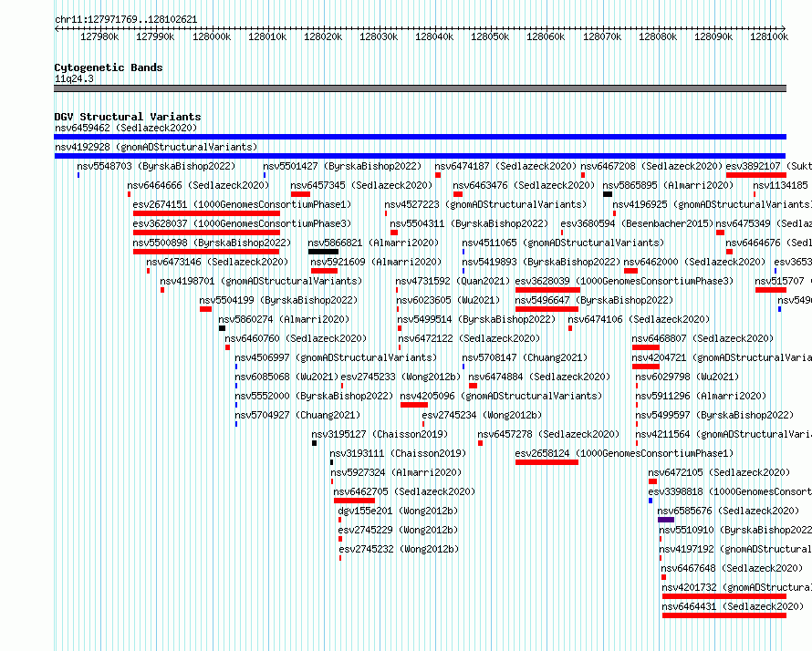Click the red bar under nsv5496647
812x651 pixels.
point(547,309)
